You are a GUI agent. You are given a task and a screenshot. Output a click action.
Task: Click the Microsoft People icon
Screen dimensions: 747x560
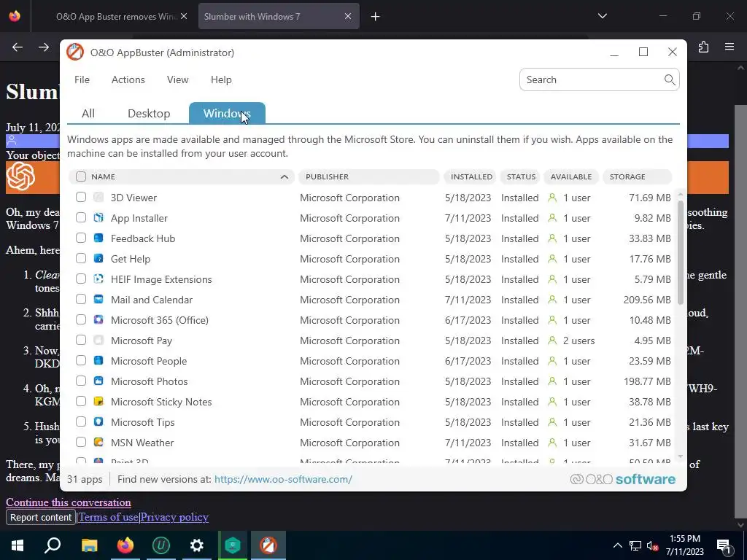(98, 361)
